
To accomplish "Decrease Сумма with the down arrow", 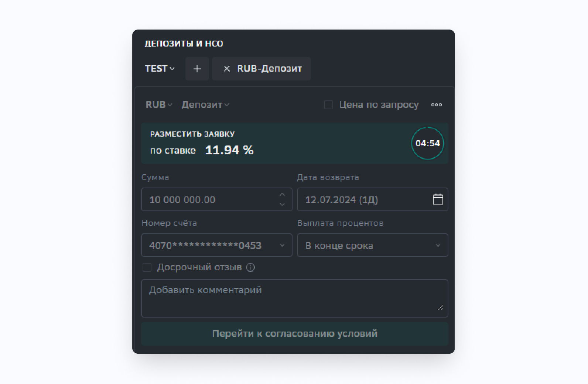I will coord(282,204).
